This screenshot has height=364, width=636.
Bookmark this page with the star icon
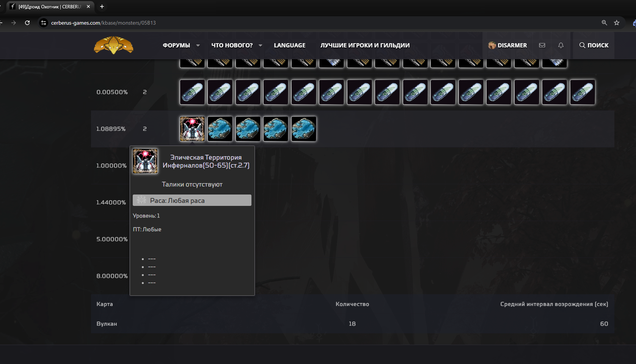[x=617, y=23]
